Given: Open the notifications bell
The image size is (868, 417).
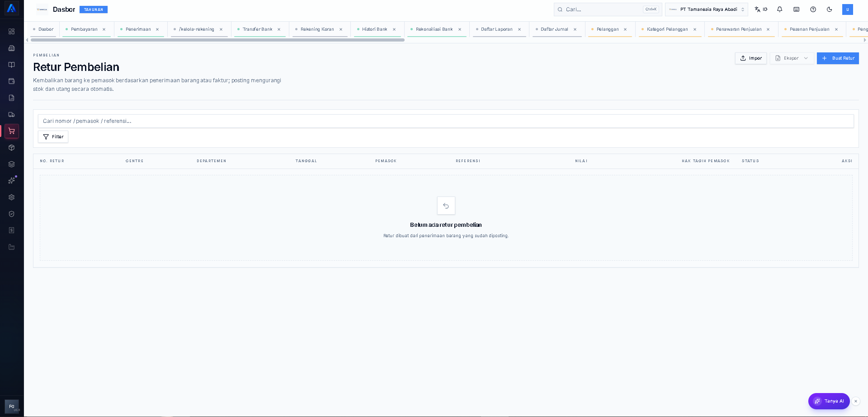Looking at the screenshot, I should pos(780,9).
